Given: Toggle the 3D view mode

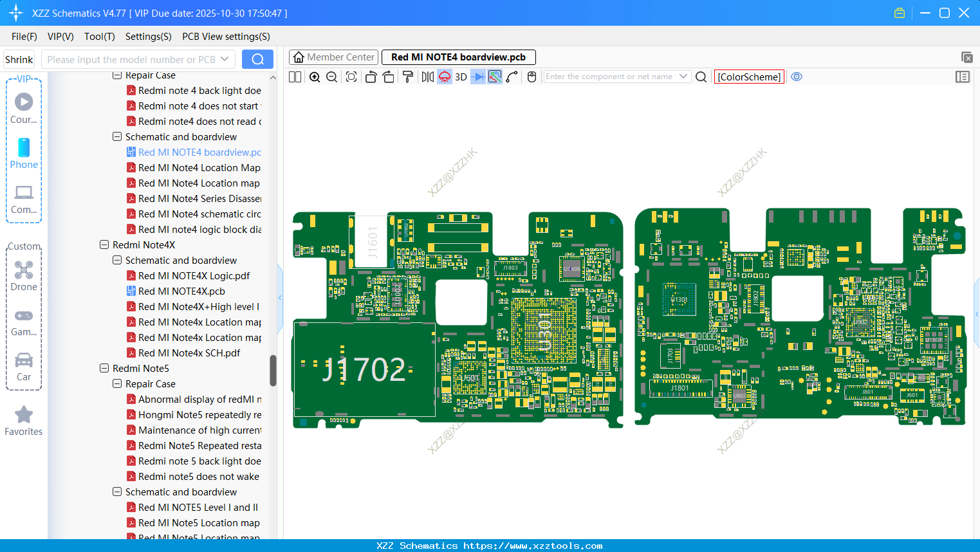Looking at the screenshot, I should 461,77.
